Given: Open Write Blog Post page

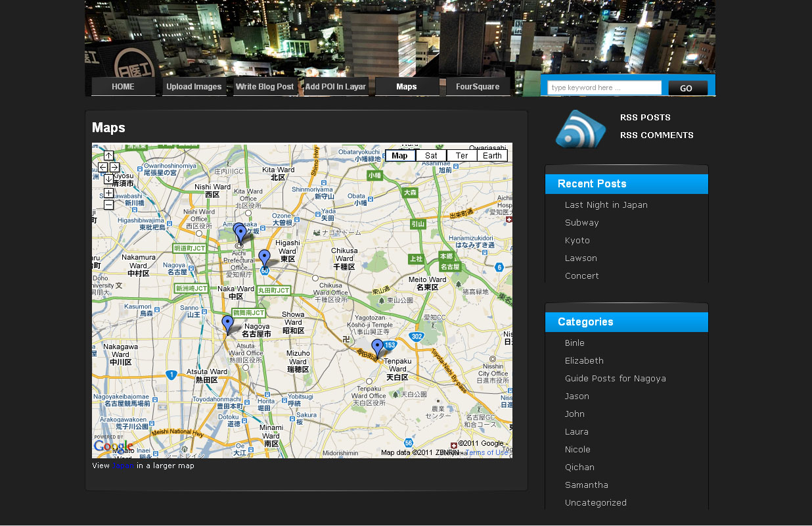Looking at the screenshot, I should pyautogui.click(x=265, y=87).
